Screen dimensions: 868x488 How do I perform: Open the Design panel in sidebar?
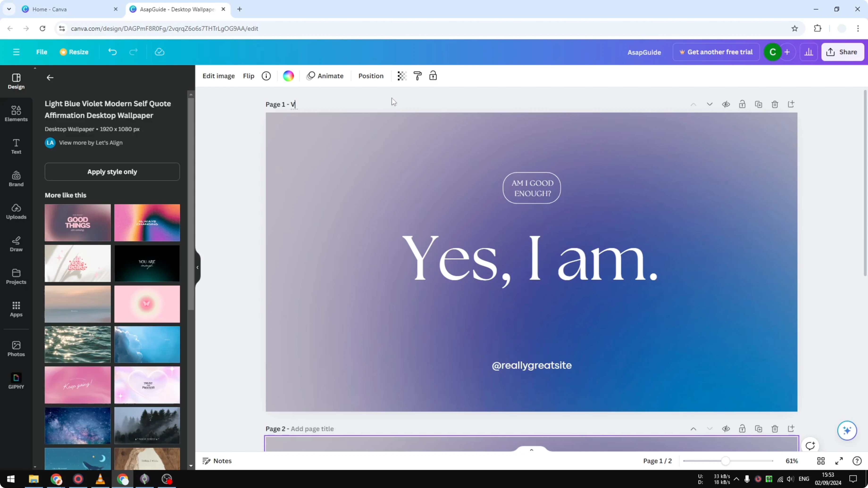[16, 81]
